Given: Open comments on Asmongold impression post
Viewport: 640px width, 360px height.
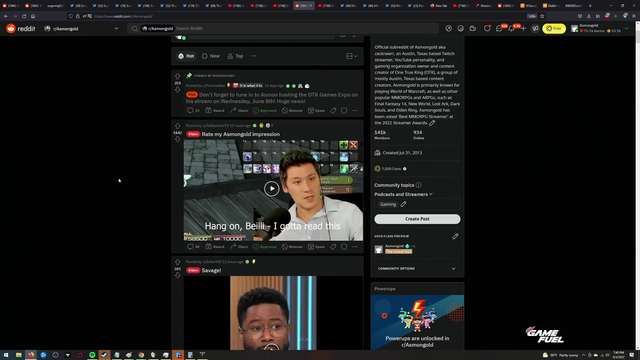Looking at the screenshot, I should 193,247.
